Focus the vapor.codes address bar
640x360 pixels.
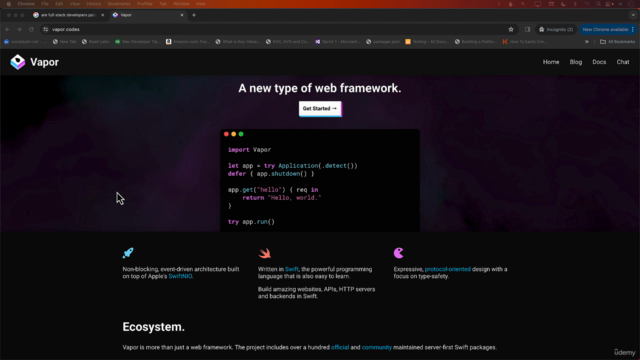278,29
